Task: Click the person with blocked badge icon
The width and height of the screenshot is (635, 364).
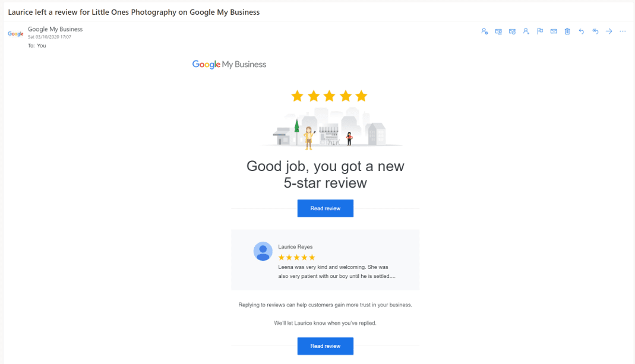Action: tap(485, 31)
